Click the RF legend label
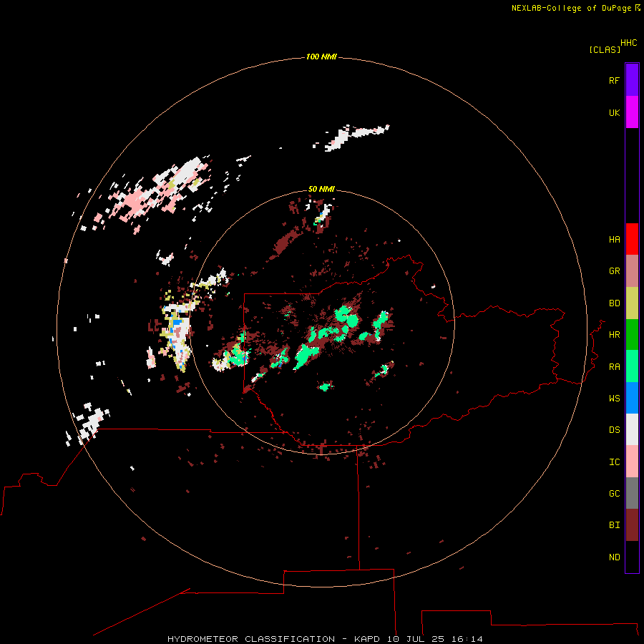Screen dimensions: 644x644 pos(614,80)
